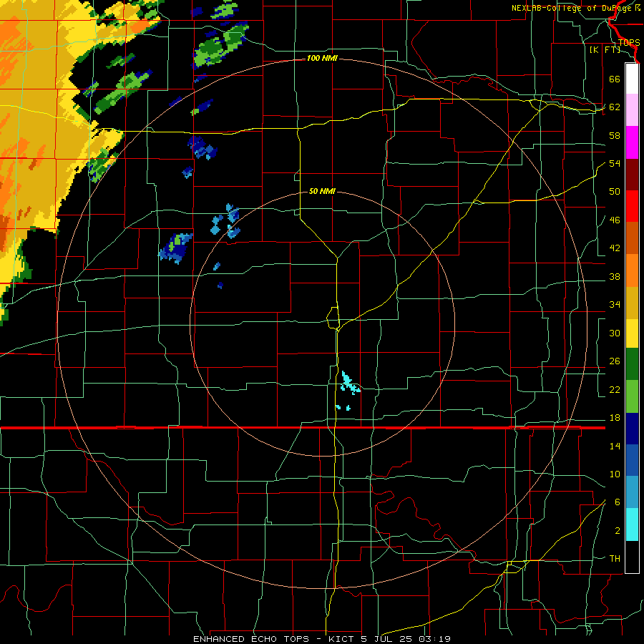Viewport: 644px width, 644px height.
Task: Click legend value "22"
Action: (615, 389)
